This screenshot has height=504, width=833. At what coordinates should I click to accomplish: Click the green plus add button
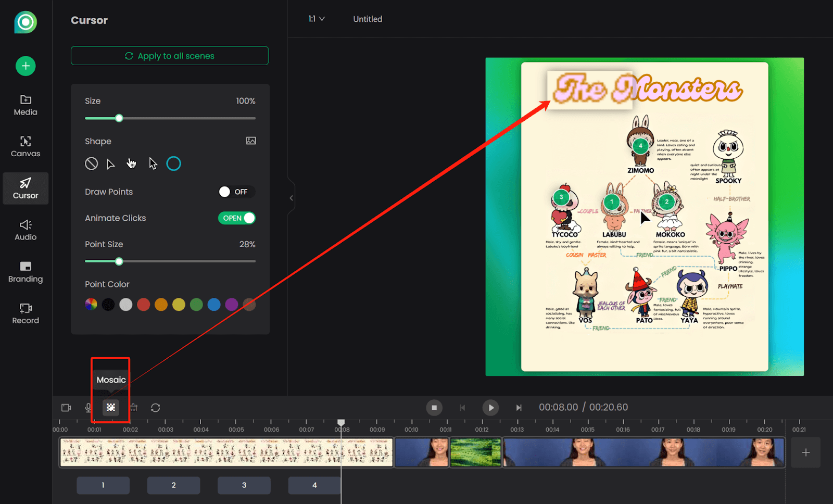(x=26, y=66)
